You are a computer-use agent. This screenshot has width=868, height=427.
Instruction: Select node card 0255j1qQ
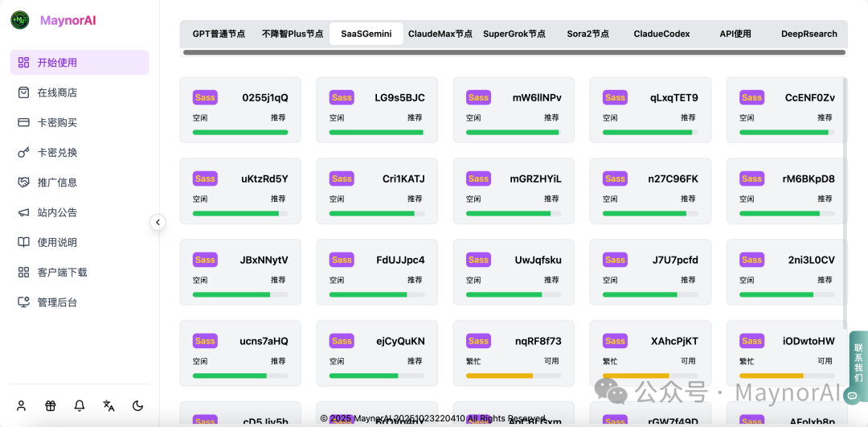pos(240,109)
